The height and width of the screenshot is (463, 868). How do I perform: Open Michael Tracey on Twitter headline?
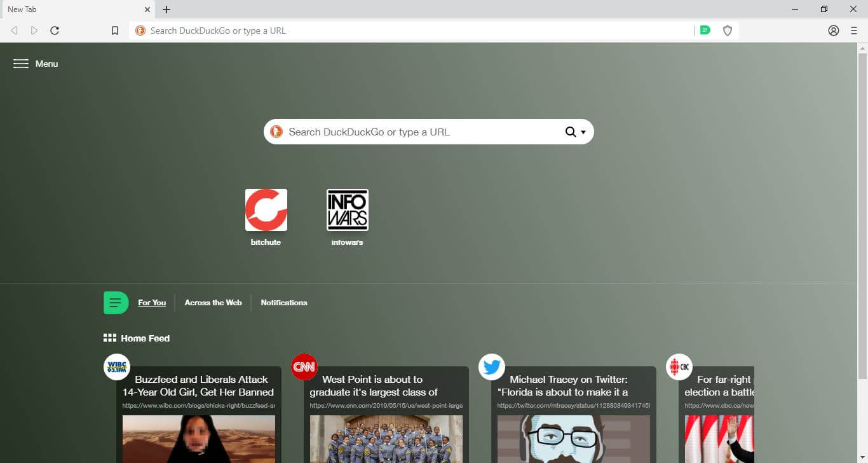[x=563, y=385]
